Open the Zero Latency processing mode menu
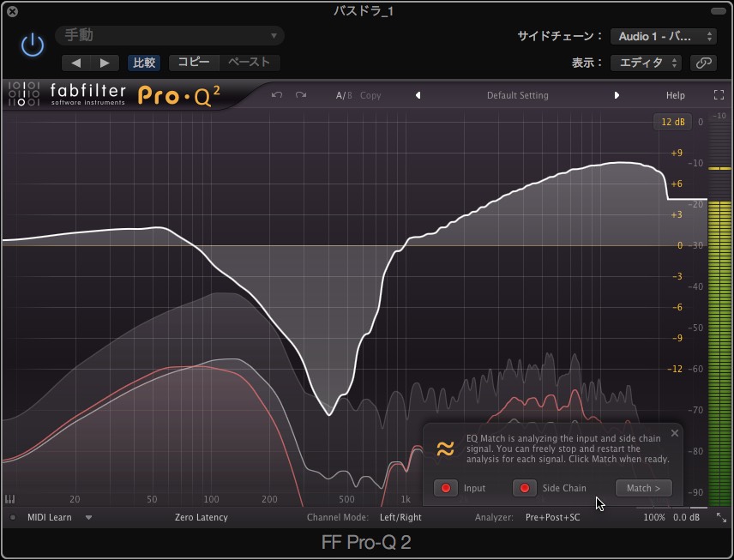734x560 pixels. pyautogui.click(x=202, y=517)
